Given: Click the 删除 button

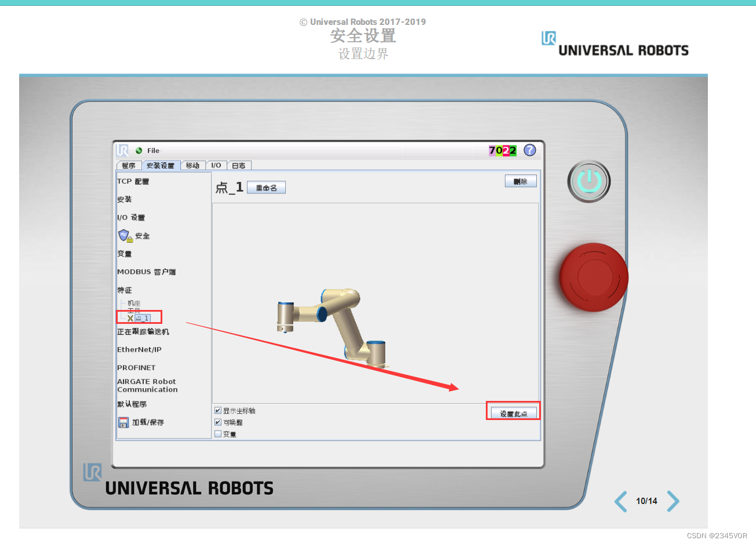Looking at the screenshot, I should [521, 181].
